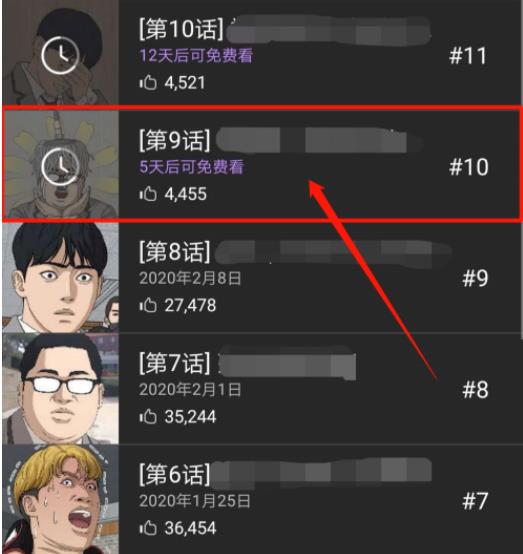The height and width of the screenshot is (554, 523).
Task: Open the episode 8 thumbnail with startled man
Action: click(60, 278)
